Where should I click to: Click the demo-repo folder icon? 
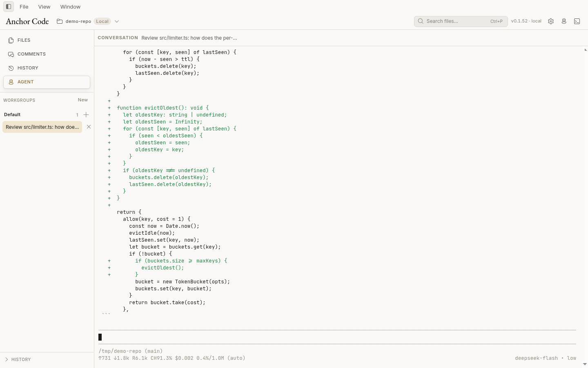(x=60, y=21)
